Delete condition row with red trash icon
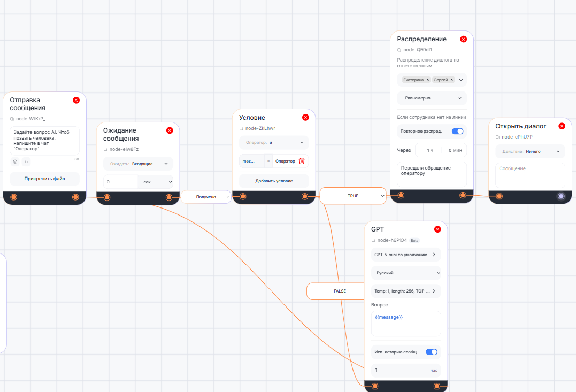The image size is (576, 392). 302,161
